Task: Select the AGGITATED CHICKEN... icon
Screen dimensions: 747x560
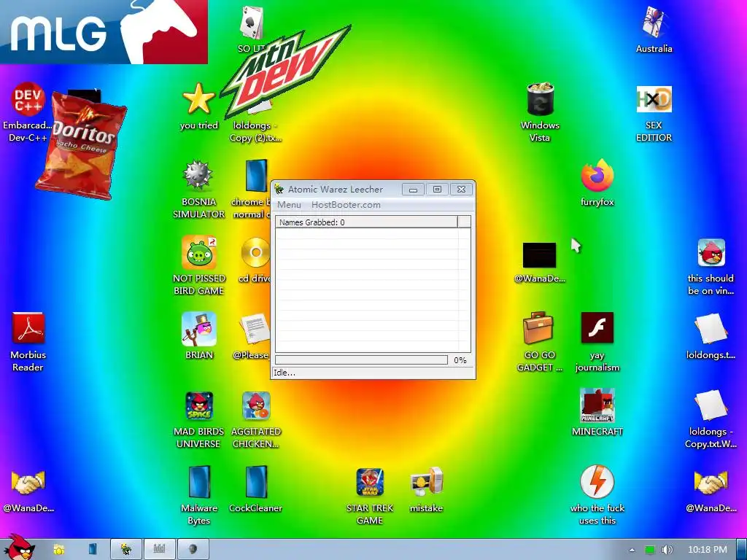Action: [x=256, y=419]
